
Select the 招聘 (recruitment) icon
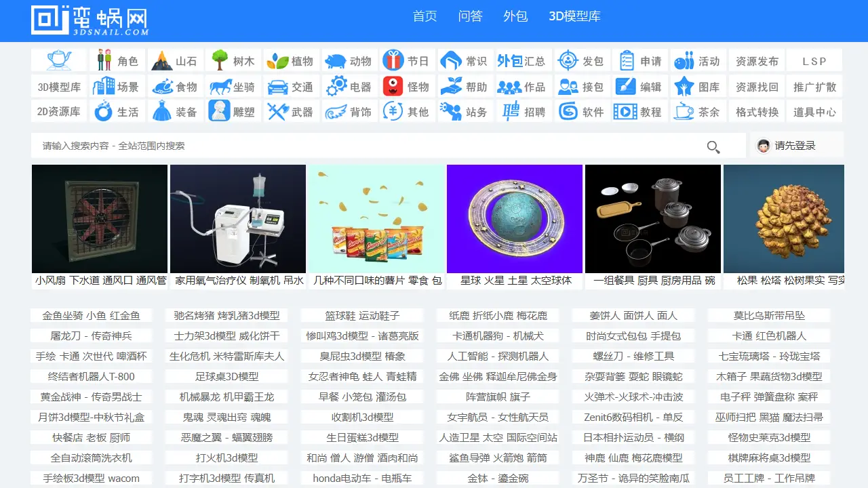click(x=509, y=111)
